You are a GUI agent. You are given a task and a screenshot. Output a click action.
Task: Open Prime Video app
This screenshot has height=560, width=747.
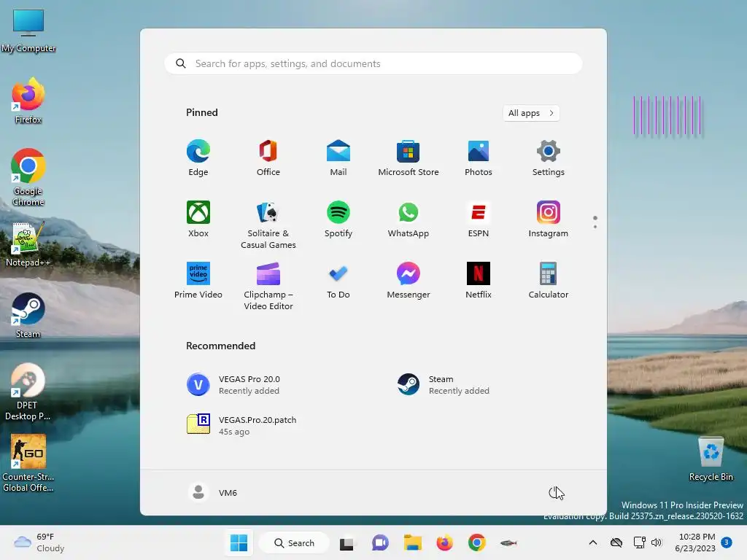[x=198, y=281]
